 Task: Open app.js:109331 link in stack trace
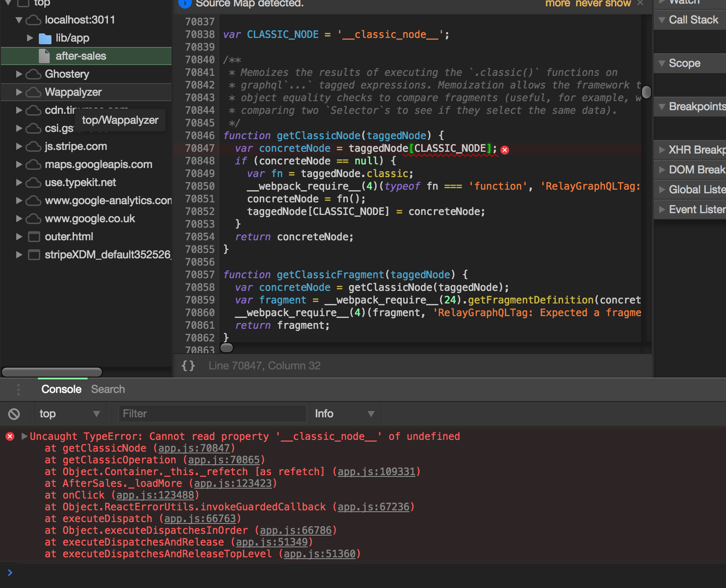point(377,471)
